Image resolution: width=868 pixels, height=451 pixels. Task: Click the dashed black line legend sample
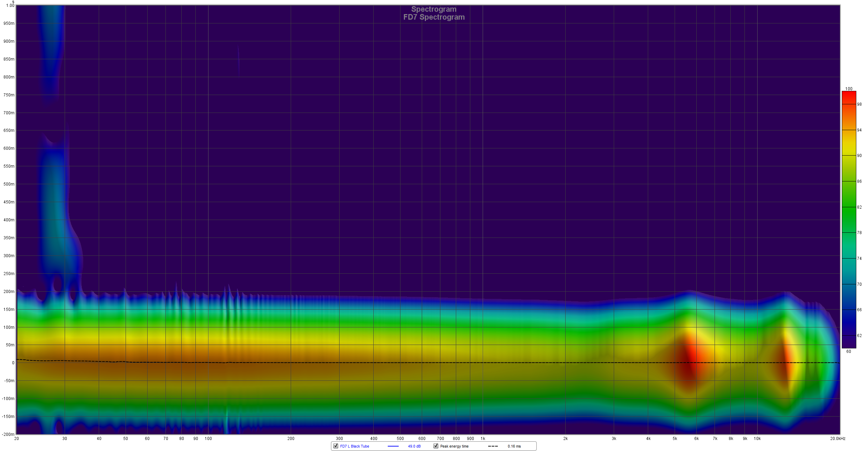pyautogui.click(x=493, y=446)
